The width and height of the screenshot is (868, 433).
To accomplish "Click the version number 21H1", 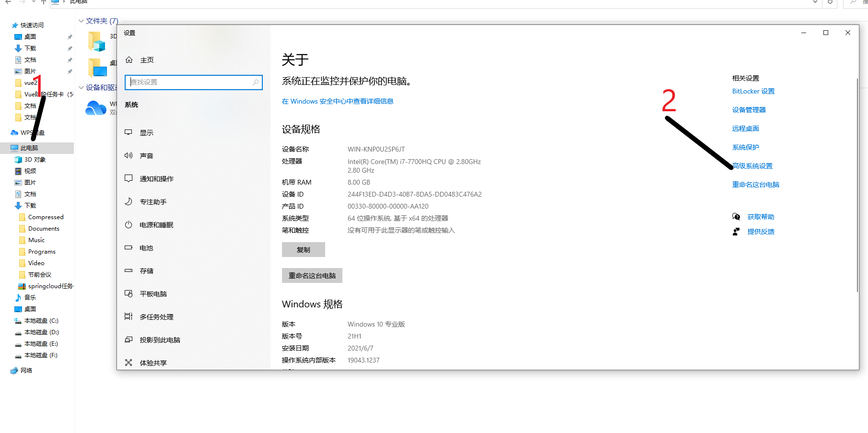I will 354,336.
